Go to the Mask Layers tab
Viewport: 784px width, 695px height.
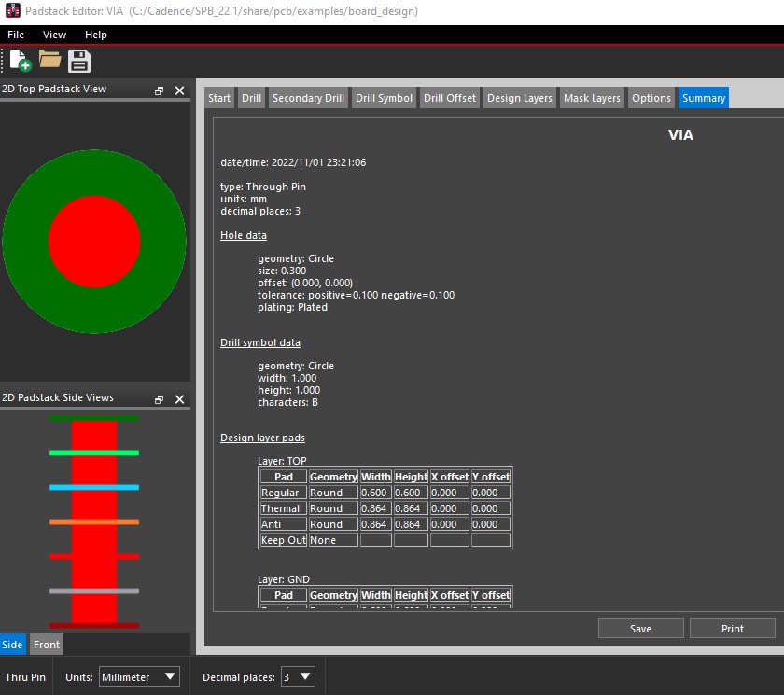click(592, 98)
